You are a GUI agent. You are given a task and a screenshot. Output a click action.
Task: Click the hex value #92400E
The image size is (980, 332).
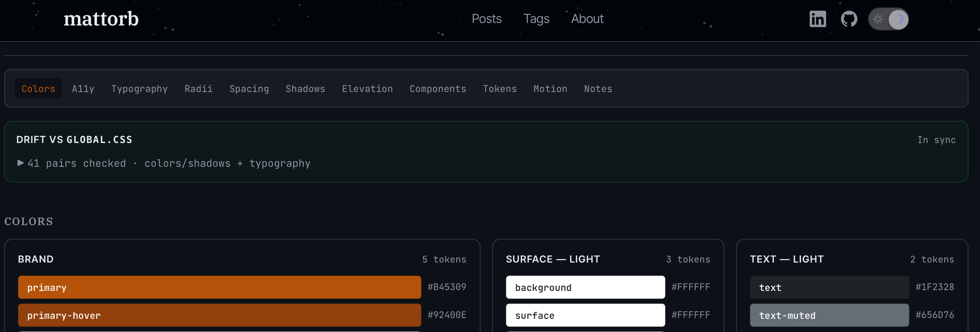(447, 315)
